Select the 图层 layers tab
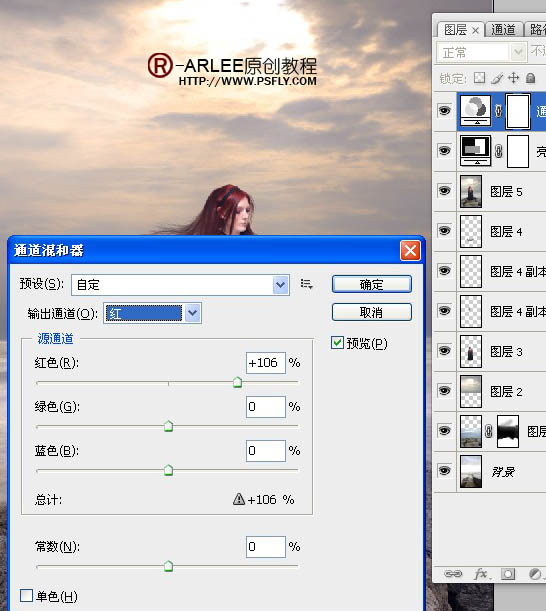Viewport: 546px width, 611px height. [x=460, y=30]
